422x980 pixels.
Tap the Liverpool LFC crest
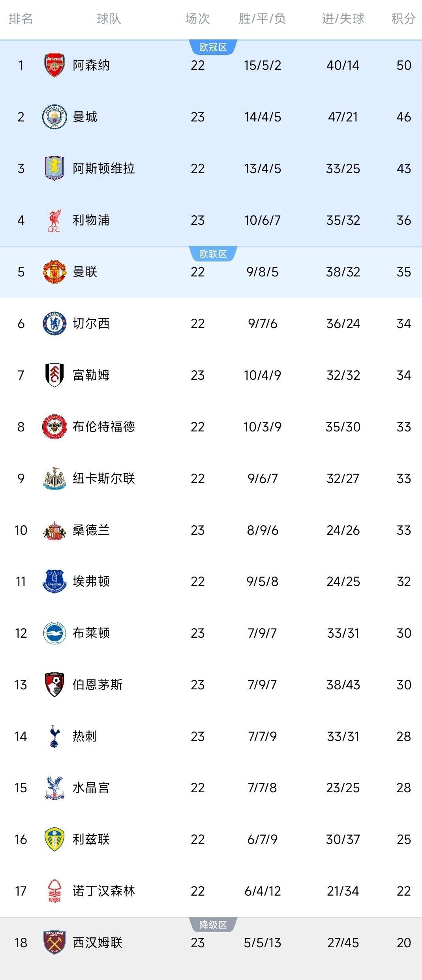pos(54,220)
